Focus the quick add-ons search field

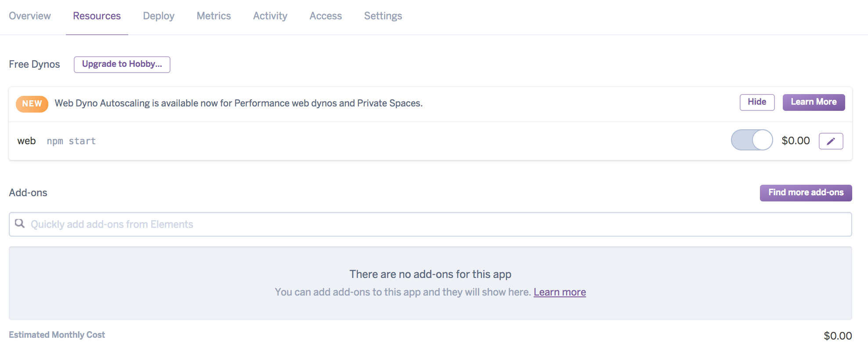click(x=430, y=224)
